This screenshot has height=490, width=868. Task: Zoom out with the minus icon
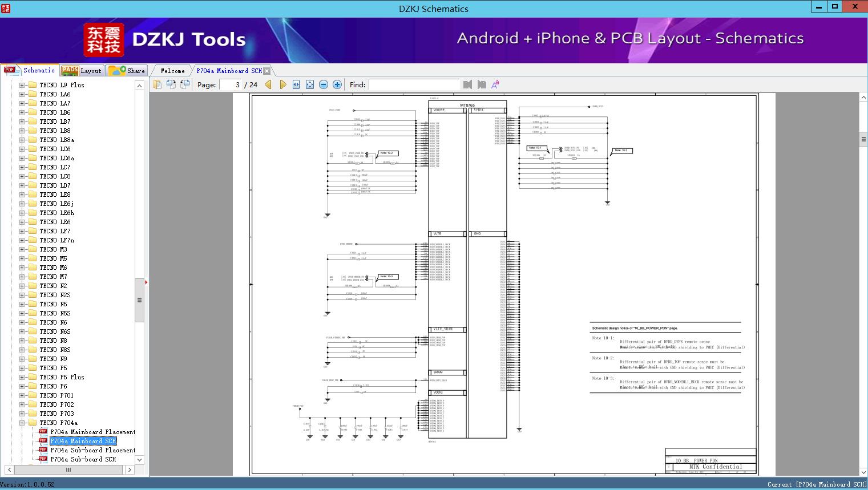coord(324,84)
